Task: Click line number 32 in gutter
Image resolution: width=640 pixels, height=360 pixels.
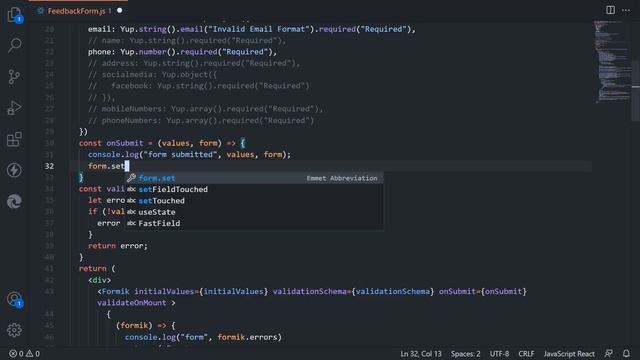Action: (49, 166)
